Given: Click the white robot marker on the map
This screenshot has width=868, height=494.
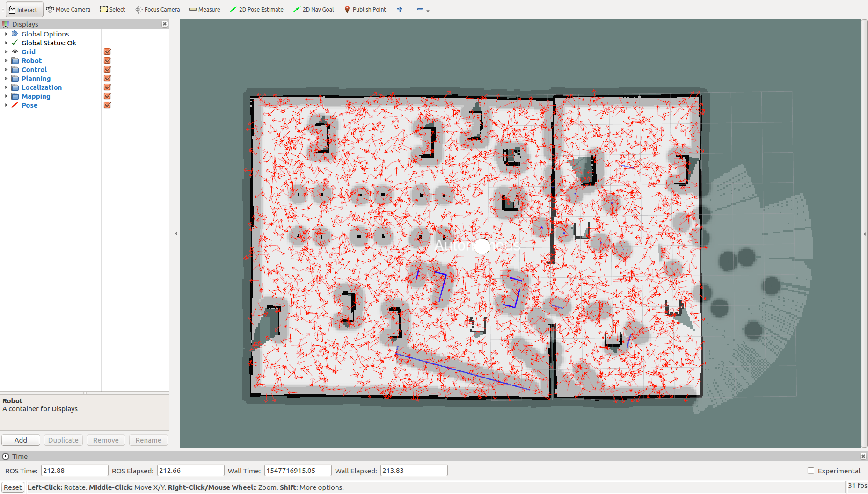Looking at the screenshot, I should pos(482,246).
